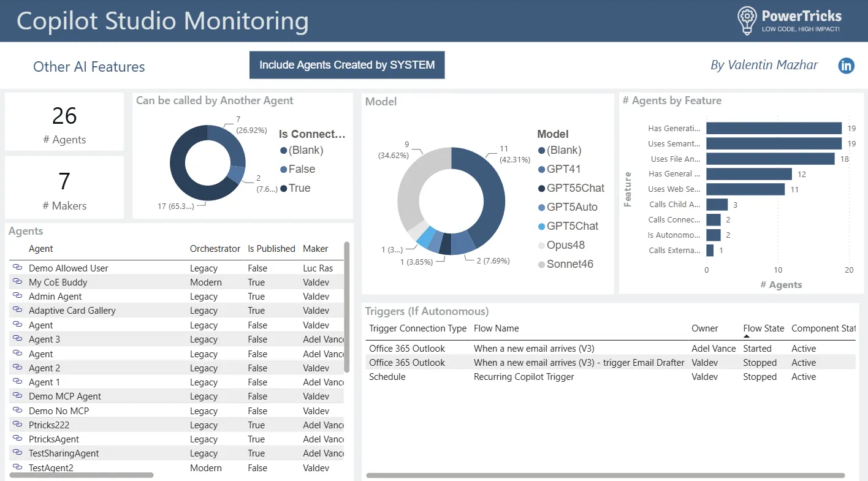Click the Calls Externa... bar with 1
Image resolution: width=868 pixels, height=481 pixels.
tap(710, 251)
